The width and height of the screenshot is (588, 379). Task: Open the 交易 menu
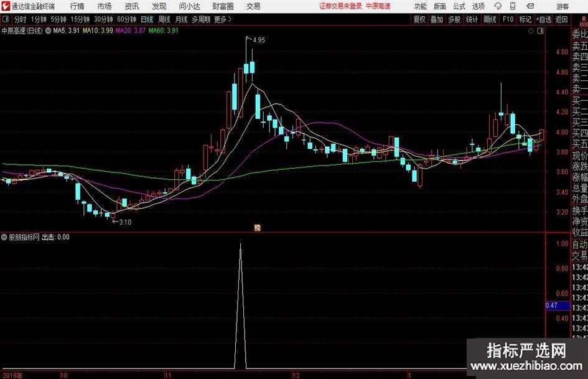253,6
